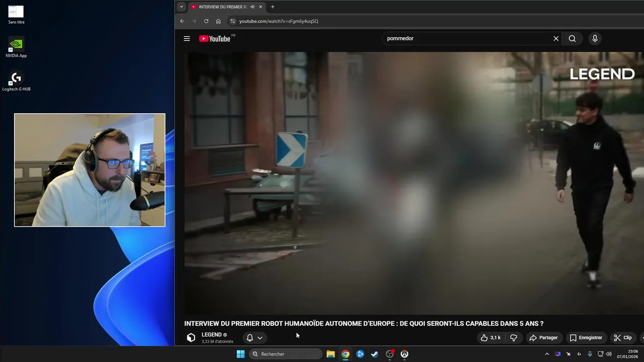Open the Windows Start menu
Screen dimensions: 644x362
point(240,354)
